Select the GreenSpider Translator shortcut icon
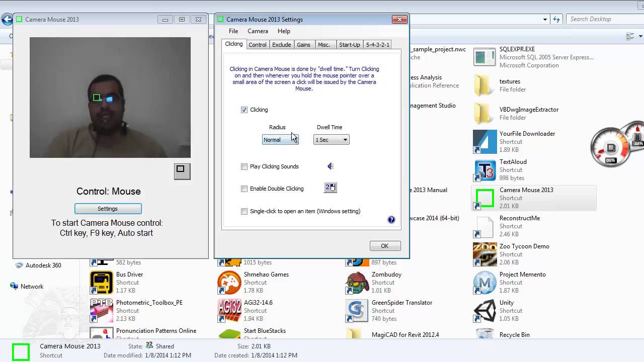This screenshot has height=362, width=644. pyautogui.click(x=357, y=311)
